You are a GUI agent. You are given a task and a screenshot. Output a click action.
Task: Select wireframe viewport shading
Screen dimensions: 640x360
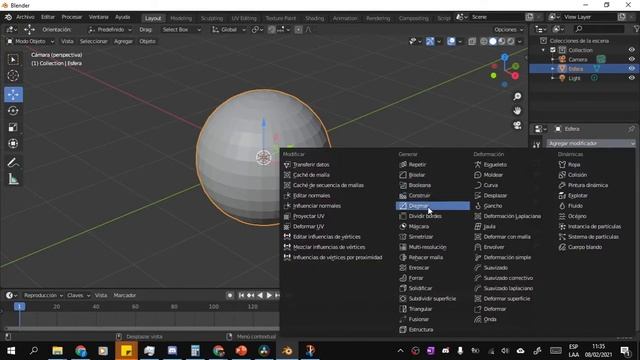click(484, 41)
